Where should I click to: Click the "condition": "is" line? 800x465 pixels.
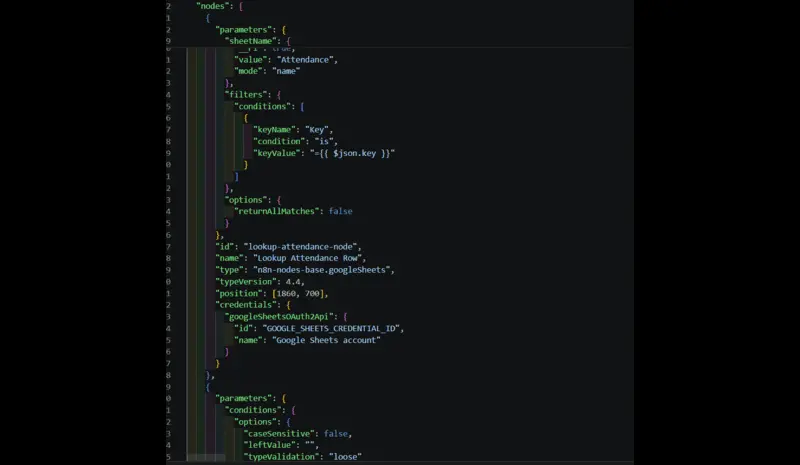[x=295, y=141]
